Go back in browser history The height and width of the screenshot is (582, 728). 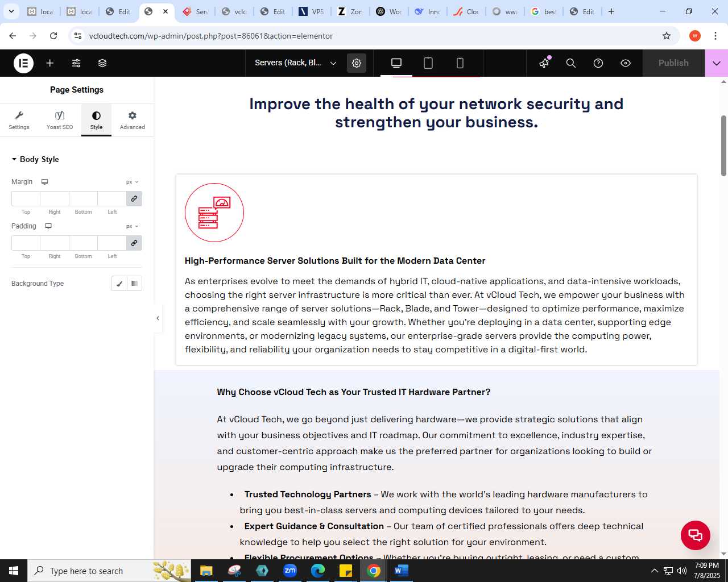click(x=13, y=36)
